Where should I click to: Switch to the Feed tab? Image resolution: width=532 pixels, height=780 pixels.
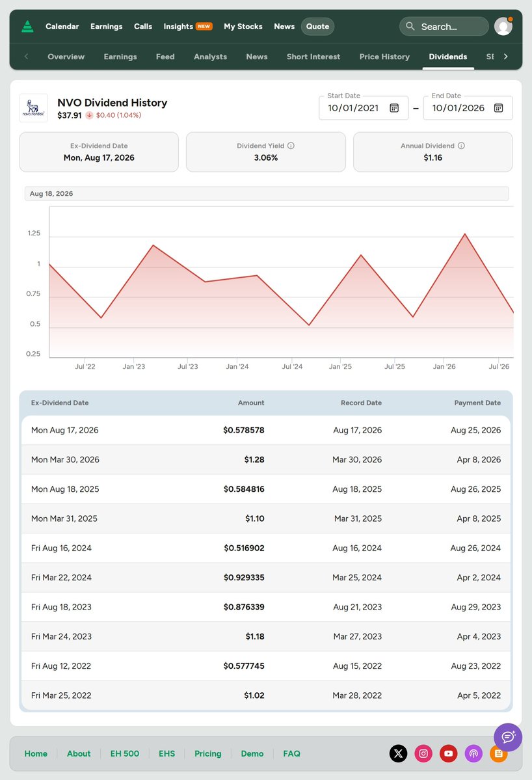pos(165,57)
